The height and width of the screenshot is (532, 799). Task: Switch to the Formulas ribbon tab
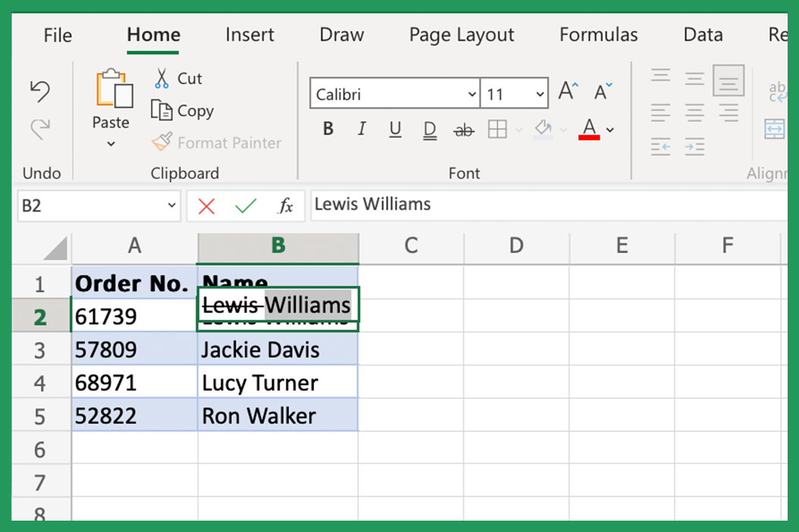click(x=598, y=34)
